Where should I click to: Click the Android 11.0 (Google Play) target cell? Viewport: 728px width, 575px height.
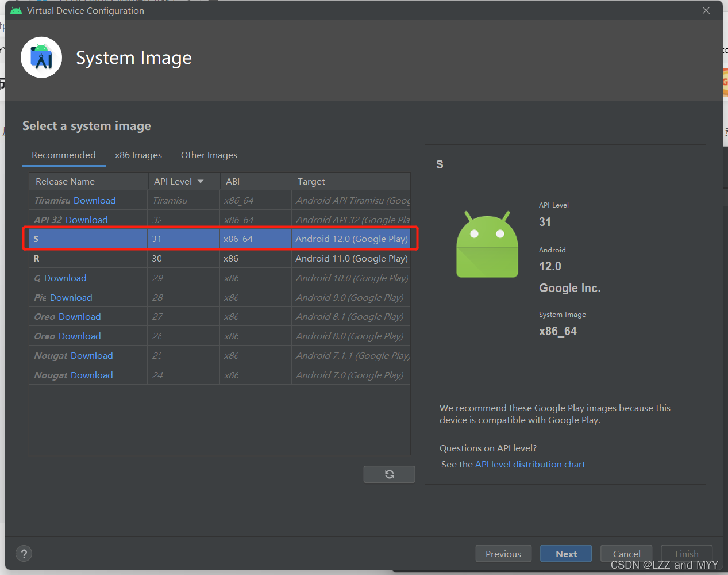pos(351,258)
